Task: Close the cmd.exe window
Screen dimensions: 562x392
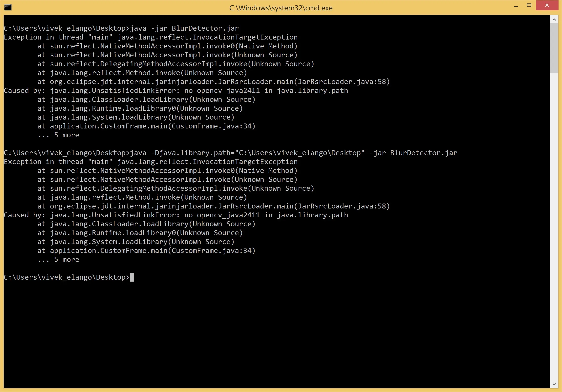Action: click(x=547, y=5)
